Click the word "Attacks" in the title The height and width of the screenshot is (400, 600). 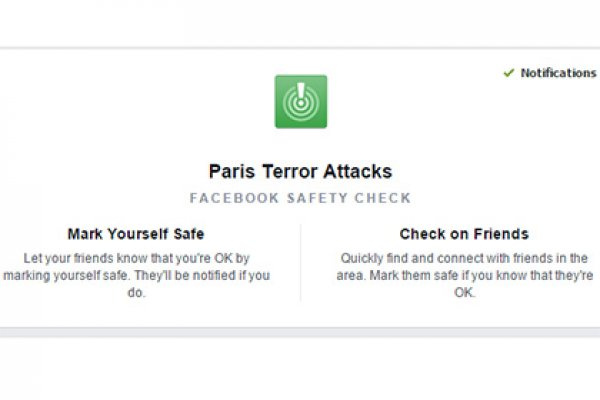[361, 171]
